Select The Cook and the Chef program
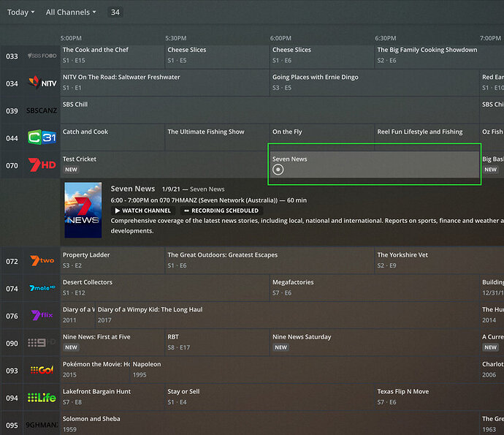 pyautogui.click(x=112, y=56)
